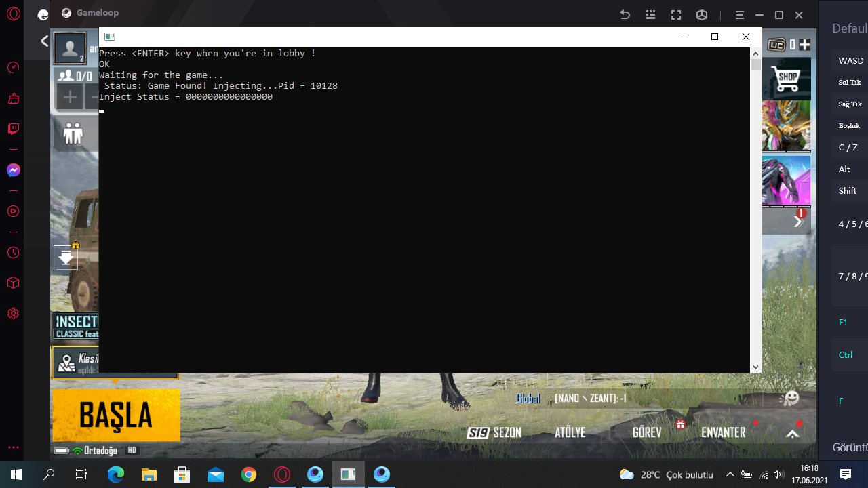Select C / Z key mapping entry
The image size is (868, 488).
(x=848, y=147)
